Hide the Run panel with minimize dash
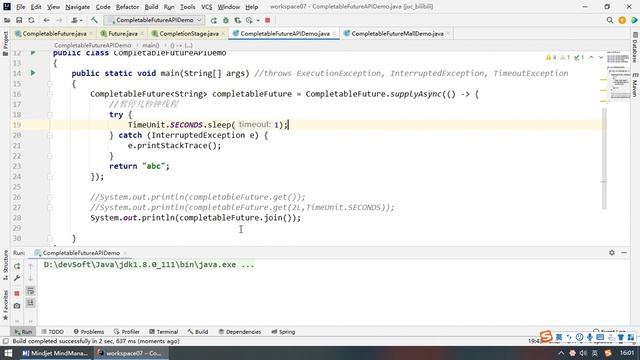 click(624, 253)
